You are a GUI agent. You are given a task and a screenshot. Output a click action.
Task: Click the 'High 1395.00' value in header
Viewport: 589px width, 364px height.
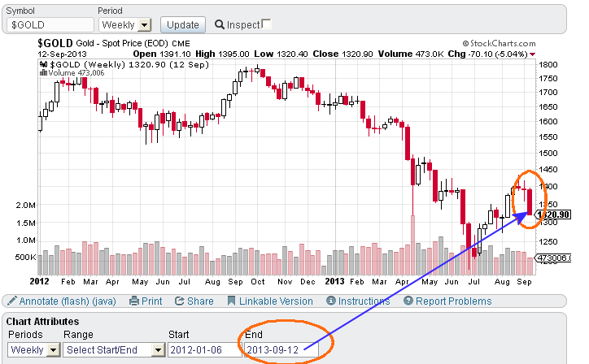pos(222,54)
